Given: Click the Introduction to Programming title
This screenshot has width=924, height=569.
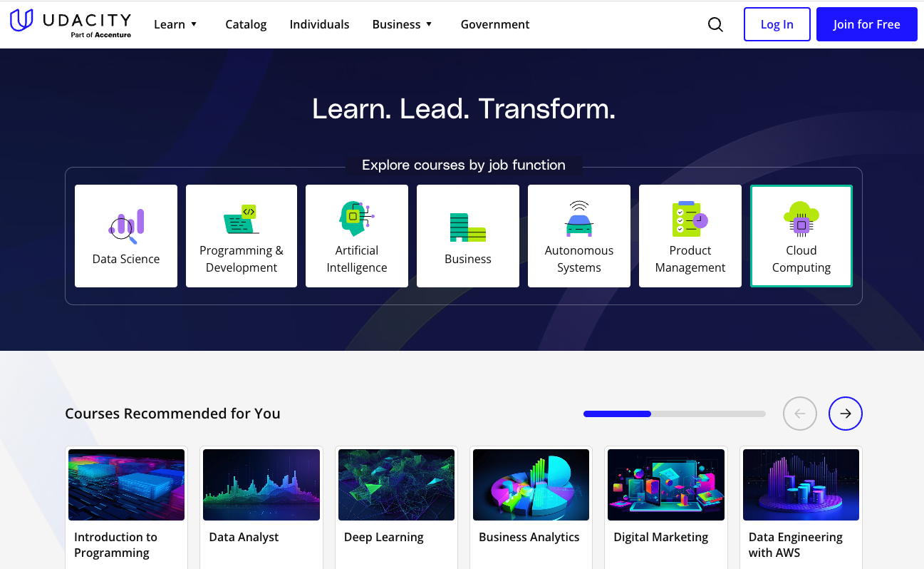Looking at the screenshot, I should click(115, 545).
